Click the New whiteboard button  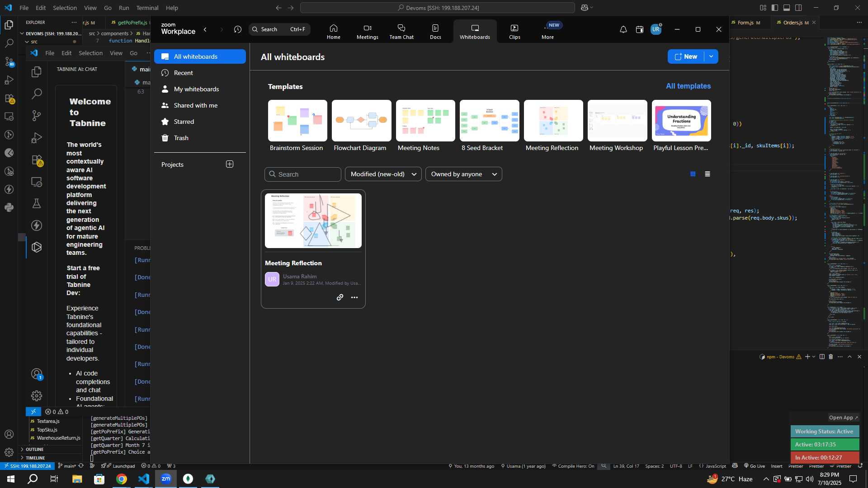click(x=686, y=56)
